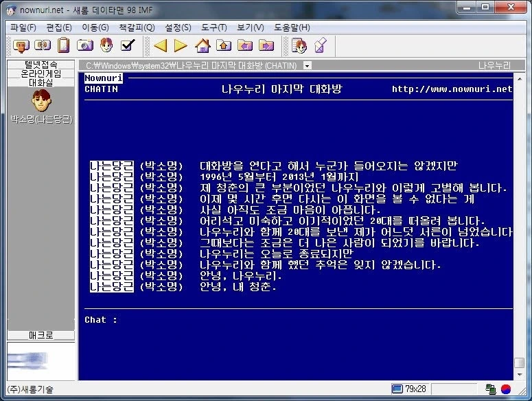The image size is (532, 401).
Task: Click the chat line 안녕, 내 청춘.
Action: [x=238, y=287]
